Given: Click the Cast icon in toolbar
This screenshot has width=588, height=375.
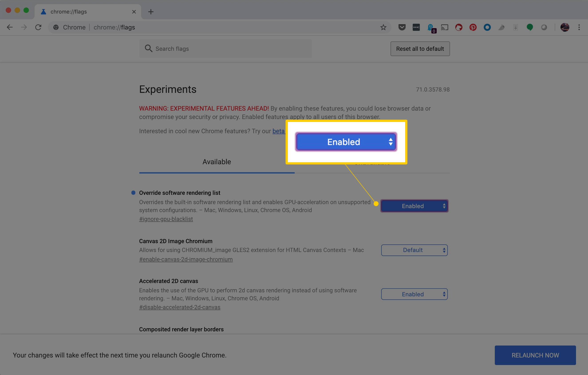Looking at the screenshot, I should [445, 27].
